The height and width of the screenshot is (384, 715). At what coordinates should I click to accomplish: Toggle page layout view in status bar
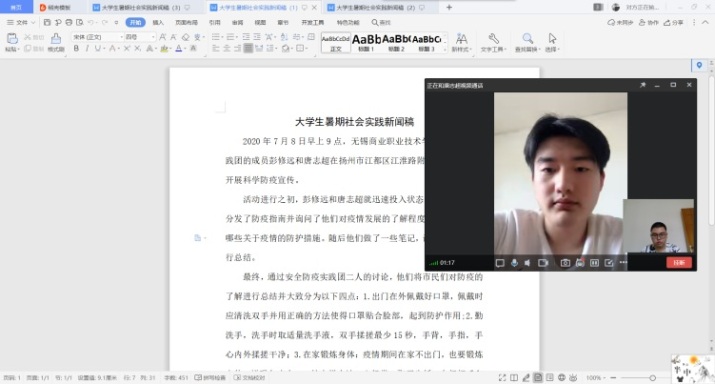538,378
